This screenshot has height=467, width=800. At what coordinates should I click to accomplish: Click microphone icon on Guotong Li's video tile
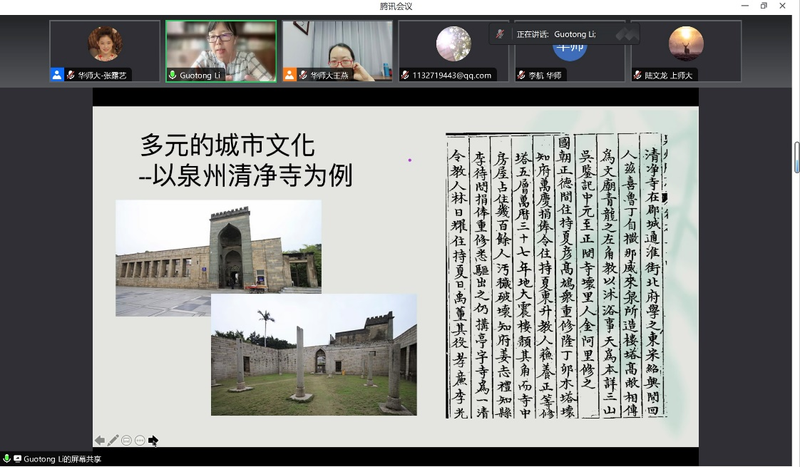[x=172, y=75]
